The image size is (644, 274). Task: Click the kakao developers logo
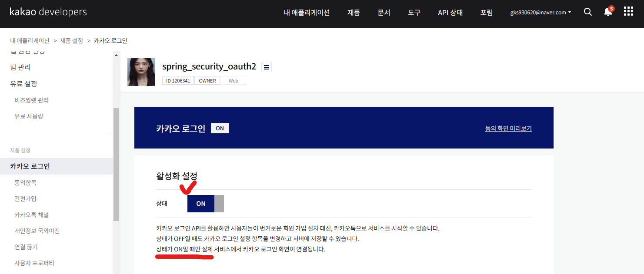48,12
